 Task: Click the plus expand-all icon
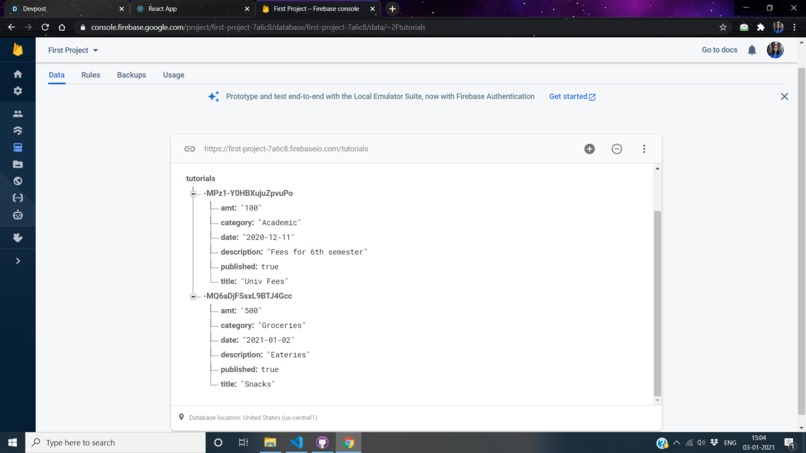pyautogui.click(x=589, y=149)
